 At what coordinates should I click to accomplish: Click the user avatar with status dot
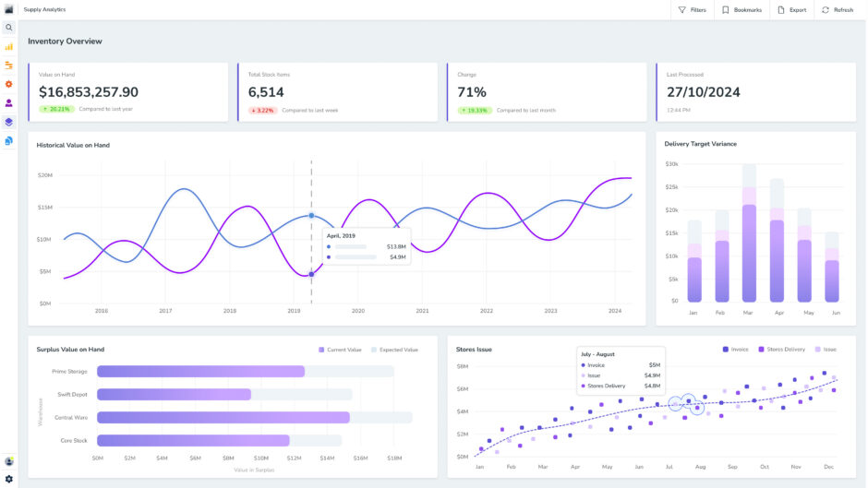tap(9, 460)
